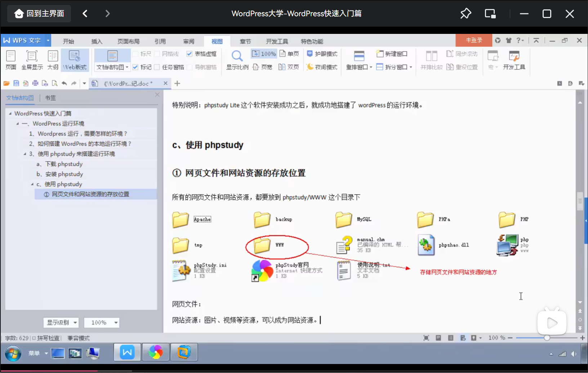
Task: Click 回到主界面 home button
Action: pos(39,14)
